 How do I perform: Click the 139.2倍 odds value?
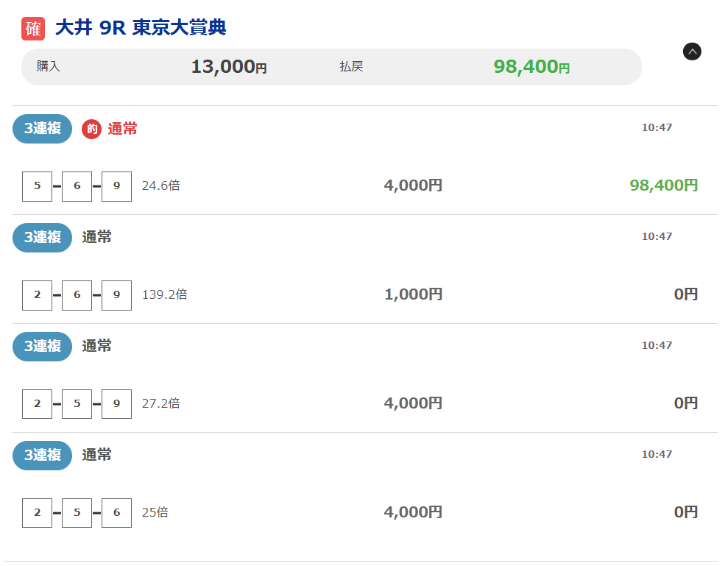[164, 295]
